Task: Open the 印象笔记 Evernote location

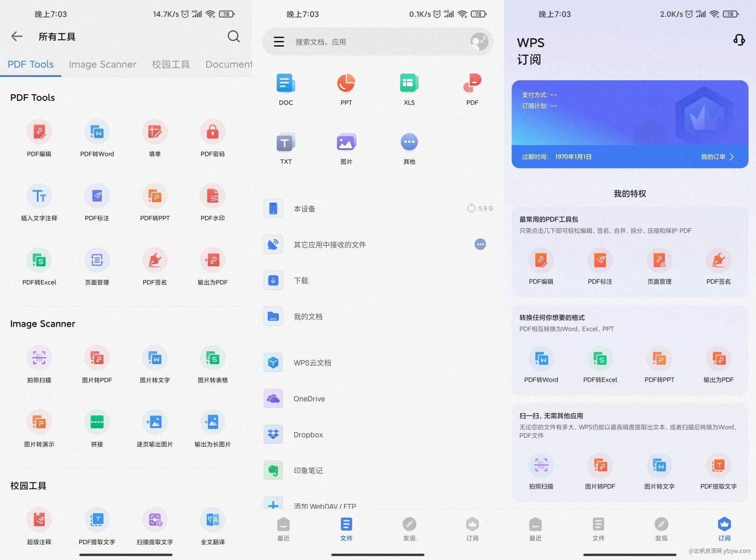Action: [x=378, y=470]
